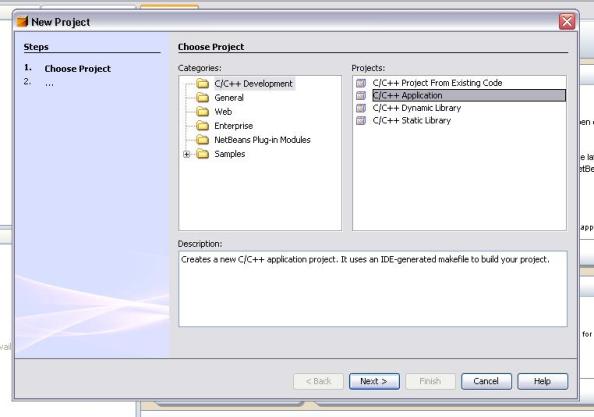The image size is (594, 417).
Task: Click the Choose Project step in Steps
Action: click(x=78, y=69)
